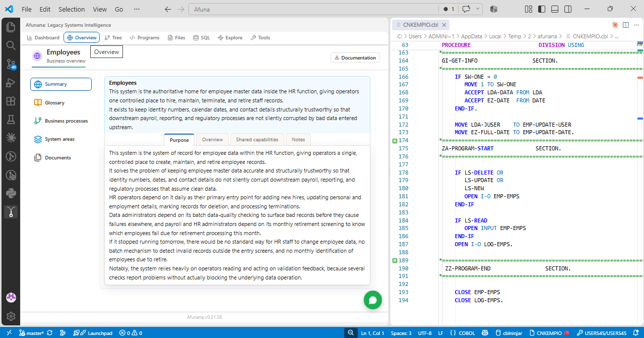
Task: Open editor More Actions ellipsis
Action: click(x=636, y=25)
